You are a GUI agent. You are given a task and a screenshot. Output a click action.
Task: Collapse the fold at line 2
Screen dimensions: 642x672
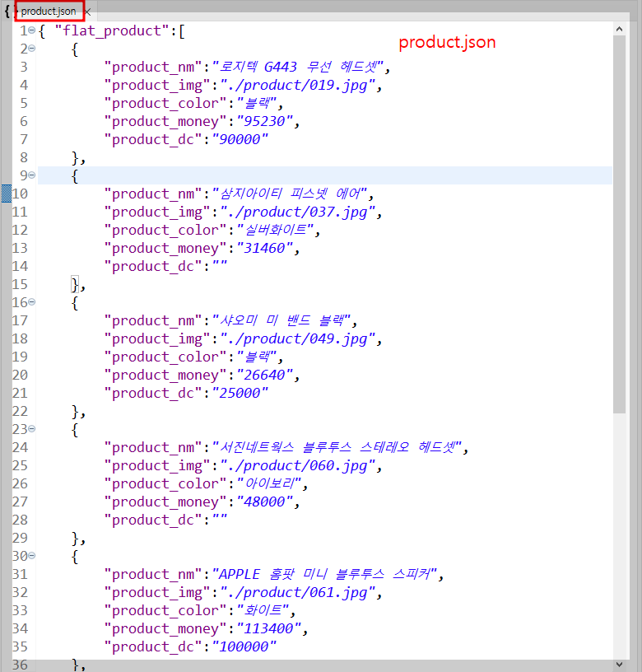(x=32, y=49)
